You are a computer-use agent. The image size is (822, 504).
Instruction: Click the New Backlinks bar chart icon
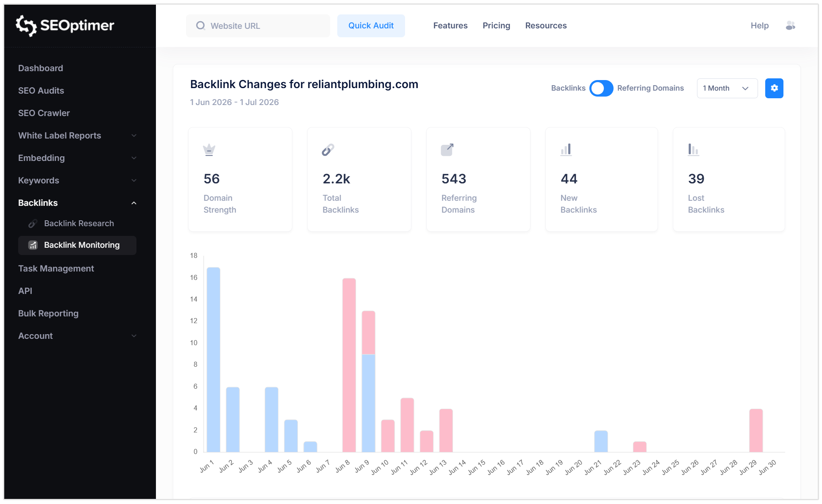566,150
